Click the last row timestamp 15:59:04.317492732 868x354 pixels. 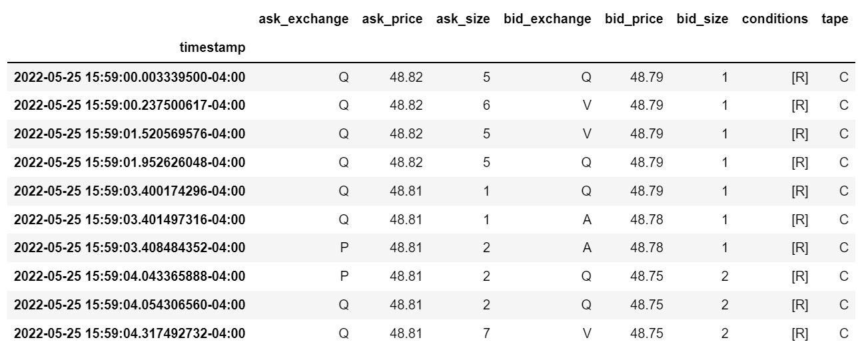click(x=129, y=333)
